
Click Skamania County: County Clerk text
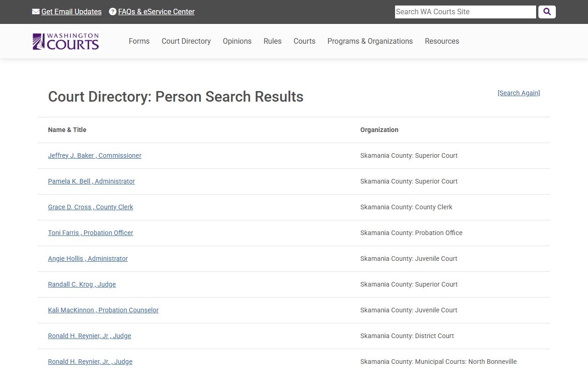point(406,207)
